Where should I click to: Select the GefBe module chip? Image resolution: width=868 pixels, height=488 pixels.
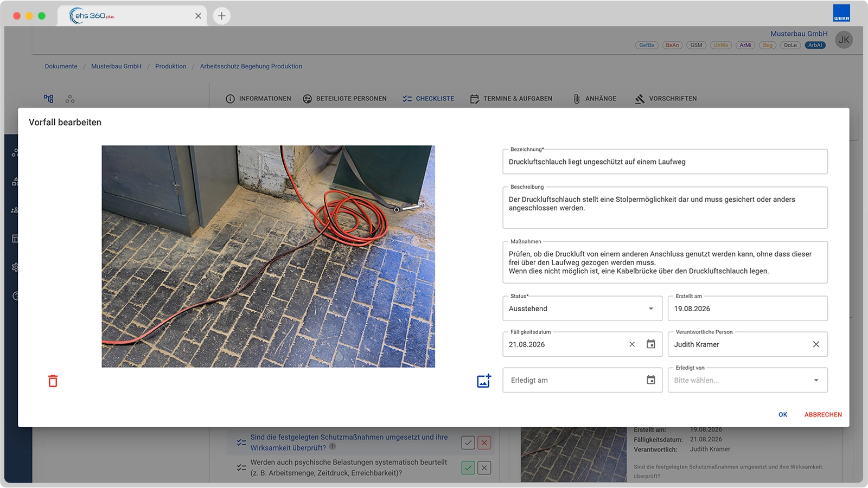point(647,45)
